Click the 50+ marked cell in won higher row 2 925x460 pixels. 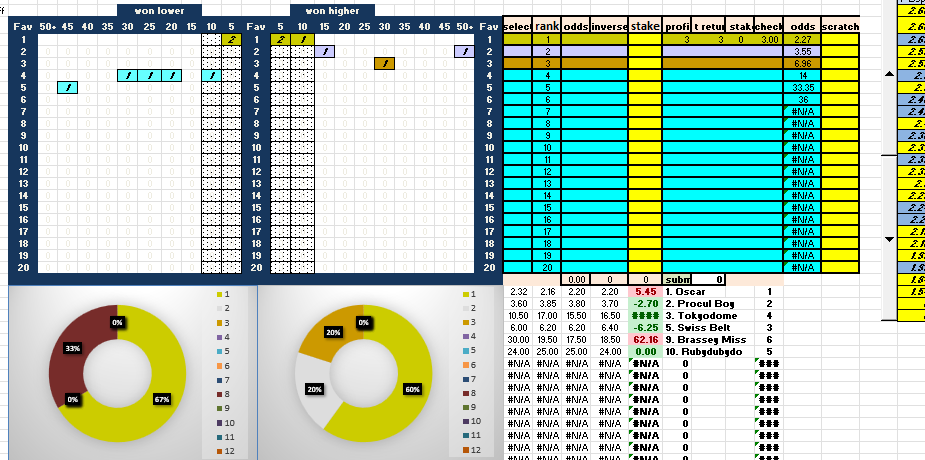465,51
